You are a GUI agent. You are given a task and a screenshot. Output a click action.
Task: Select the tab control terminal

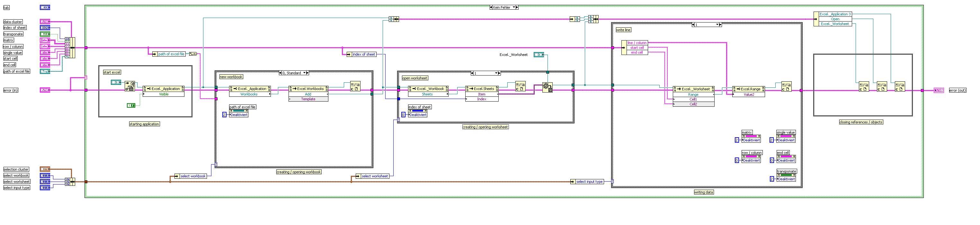point(45,7)
